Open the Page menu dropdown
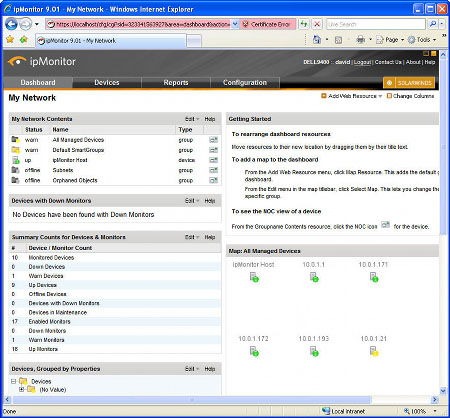The width and height of the screenshot is (450, 418). tap(390, 40)
